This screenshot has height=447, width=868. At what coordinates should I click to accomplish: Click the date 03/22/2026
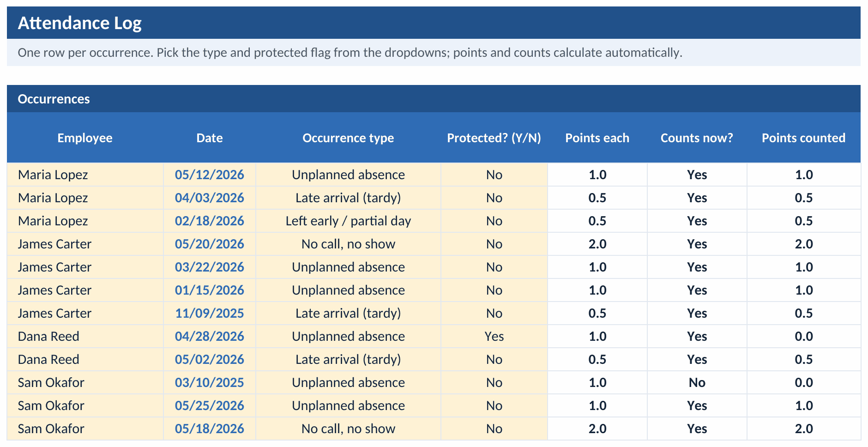[210, 267]
